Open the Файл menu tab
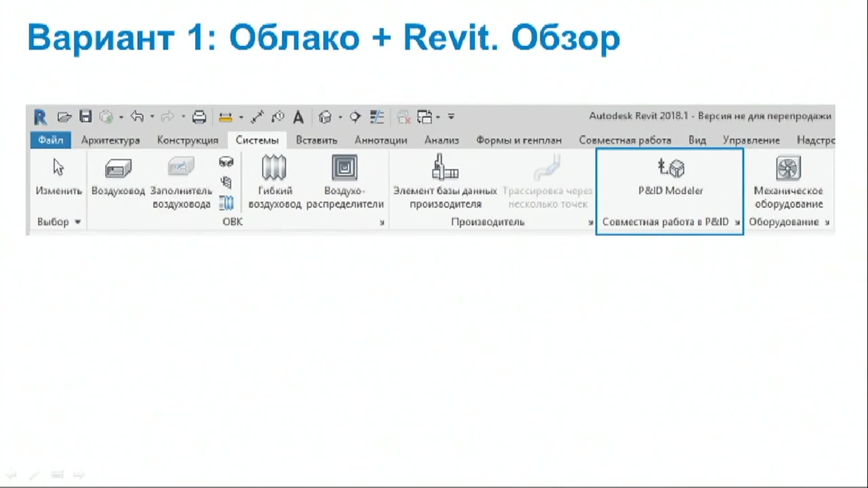Image resolution: width=868 pixels, height=488 pixels. (x=51, y=140)
